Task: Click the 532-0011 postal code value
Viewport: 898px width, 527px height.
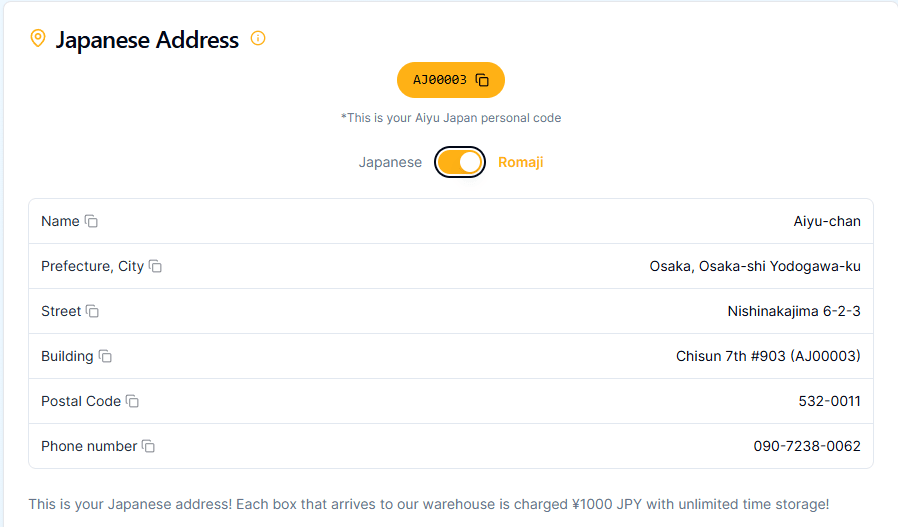Action: (x=829, y=401)
